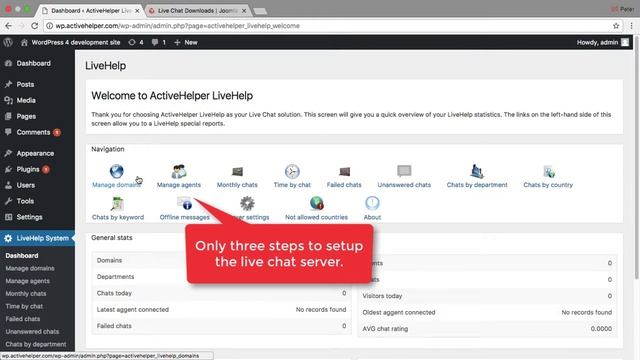Close the Live Chat Downloads tab
This screenshot has height=360, width=640.
pyautogui.click(x=244, y=11)
